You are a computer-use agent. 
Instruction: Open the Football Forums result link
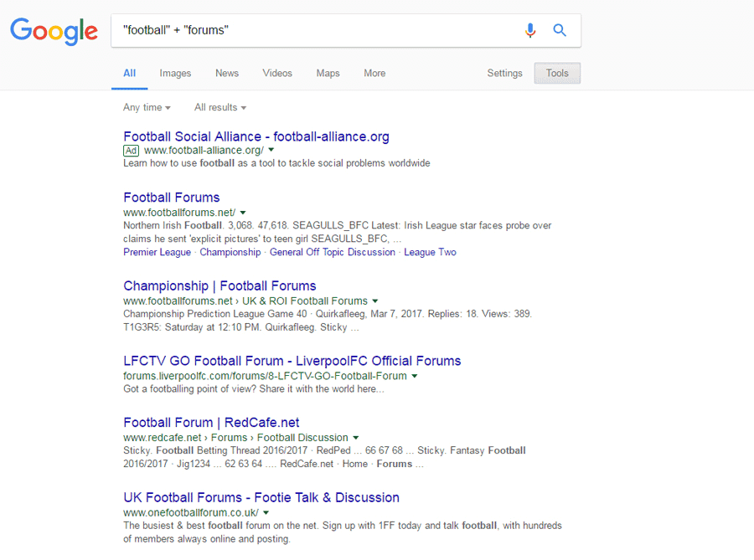point(172,198)
